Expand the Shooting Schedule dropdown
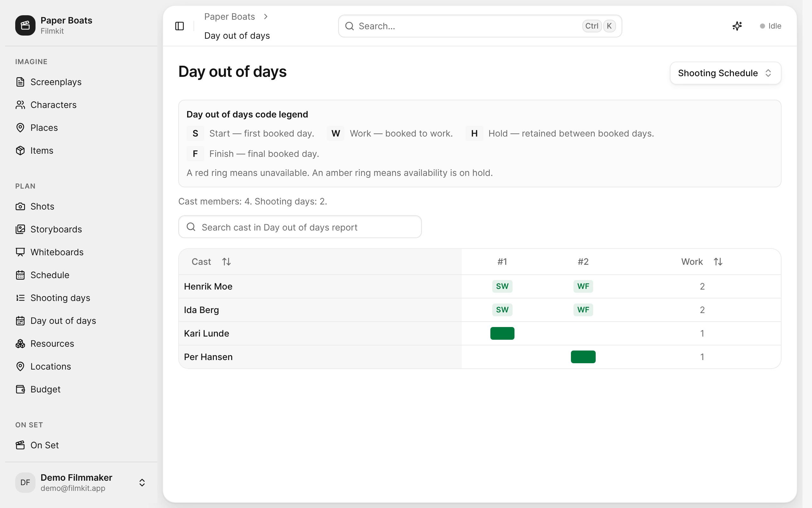 coord(725,73)
